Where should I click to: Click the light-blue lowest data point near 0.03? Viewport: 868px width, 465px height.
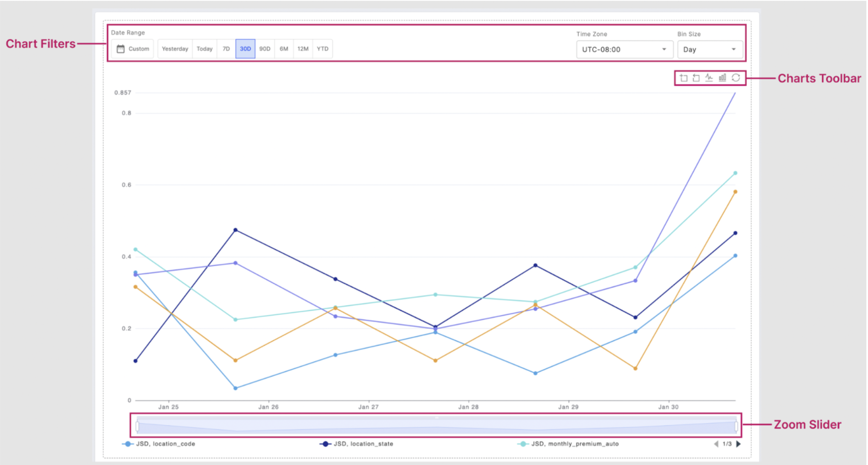[236, 388]
